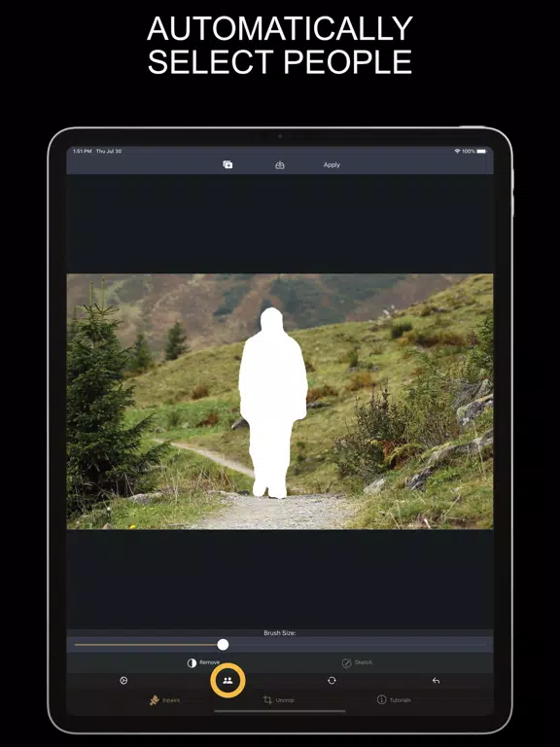Tap the 'Brush Size:' label

click(280, 632)
